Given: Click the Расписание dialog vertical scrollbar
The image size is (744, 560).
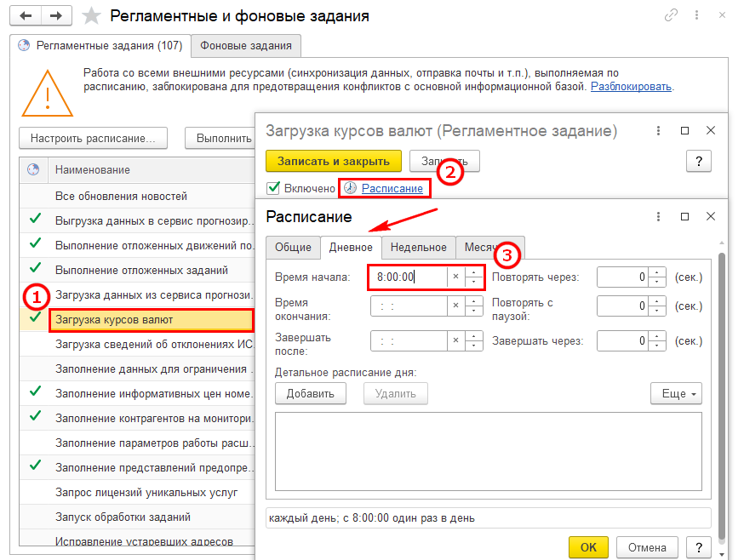Looking at the screenshot, I should (x=722, y=396).
